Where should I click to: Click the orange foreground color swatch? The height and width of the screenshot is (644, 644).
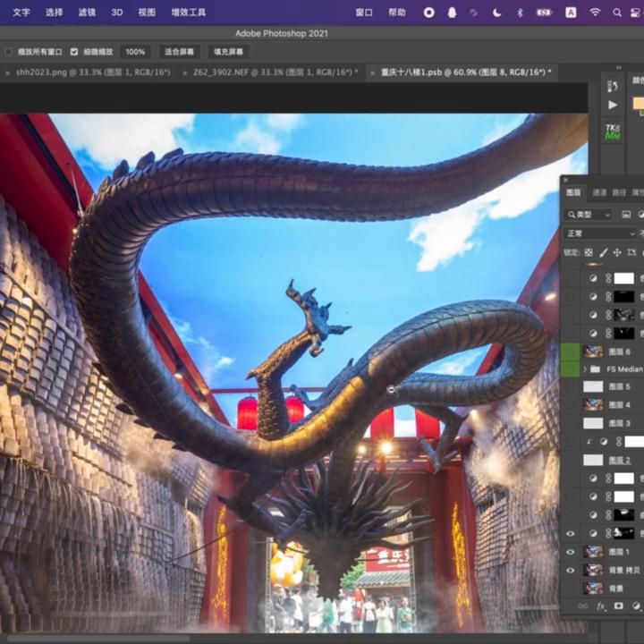point(638,103)
